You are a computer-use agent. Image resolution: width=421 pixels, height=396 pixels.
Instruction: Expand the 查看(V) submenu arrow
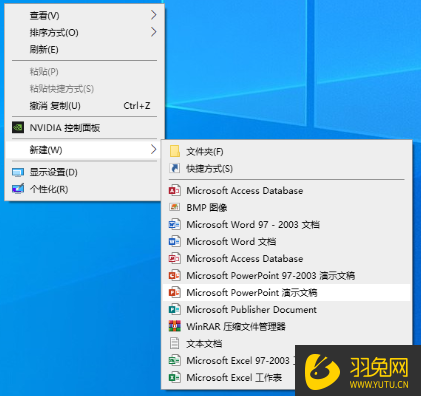click(153, 15)
